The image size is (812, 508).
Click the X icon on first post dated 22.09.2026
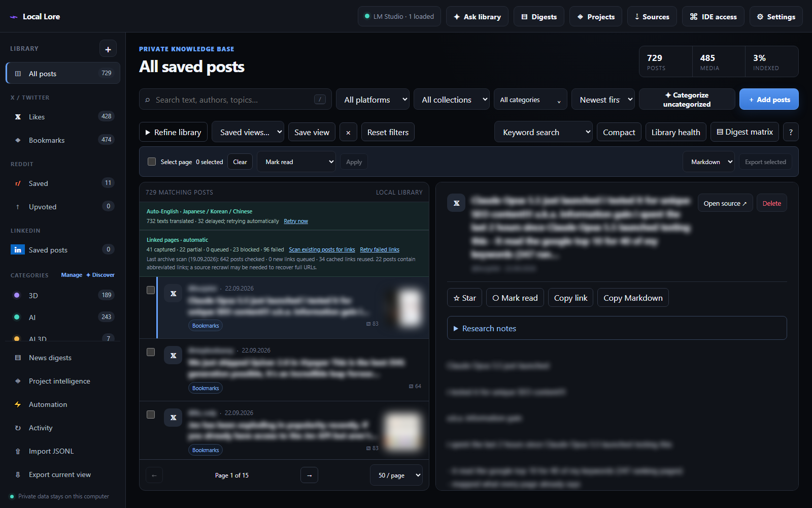[x=173, y=294]
